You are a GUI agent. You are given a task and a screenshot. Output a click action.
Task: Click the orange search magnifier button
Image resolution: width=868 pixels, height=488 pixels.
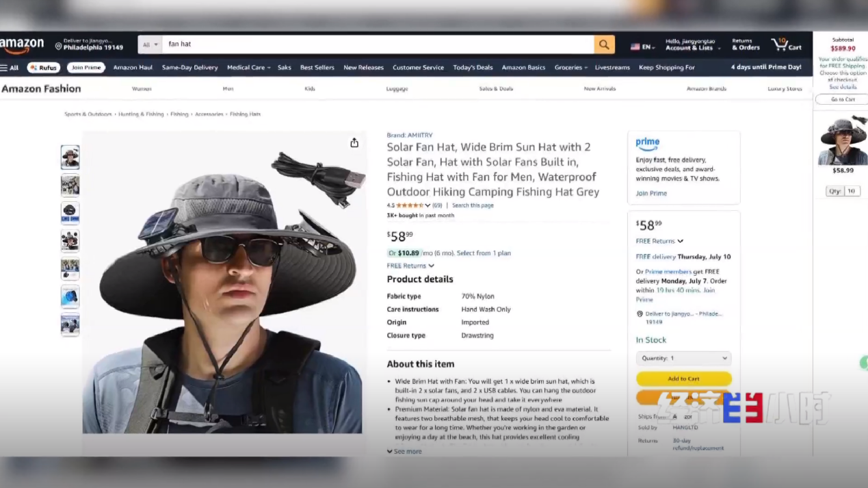coord(604,44)
